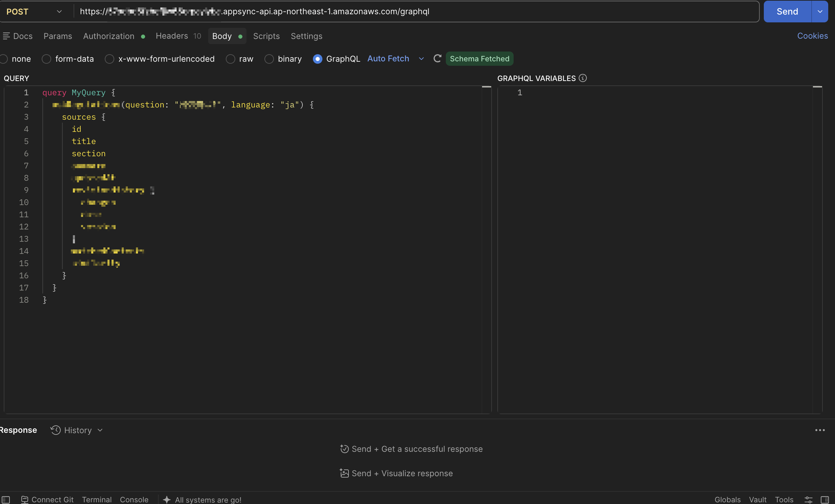Open Globals from status bar

pyautogui.click(x=727, y=500)
